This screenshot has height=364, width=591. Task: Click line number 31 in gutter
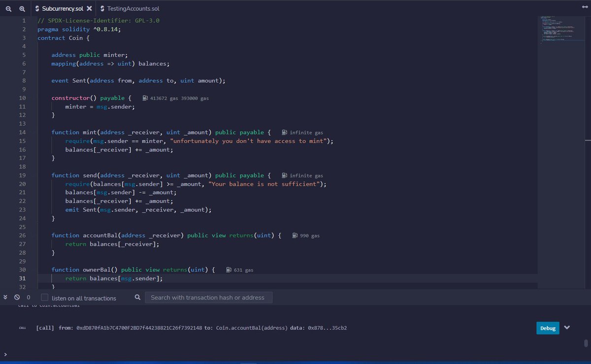[x=22, y=278]
